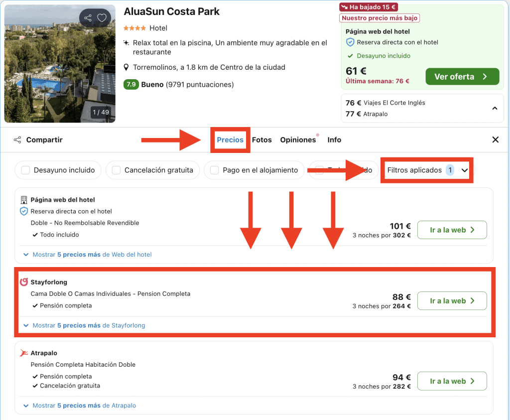Check the Cancelación gratuita filter
Viewport: 510px width, 420px height.
116,170
